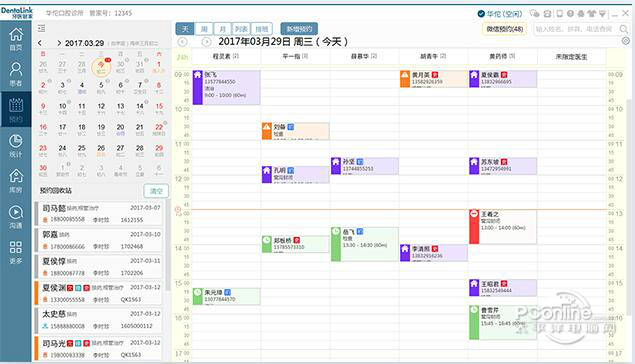Switch to 天 day view tab
This screenshot has height=364, width=635.
185,29
